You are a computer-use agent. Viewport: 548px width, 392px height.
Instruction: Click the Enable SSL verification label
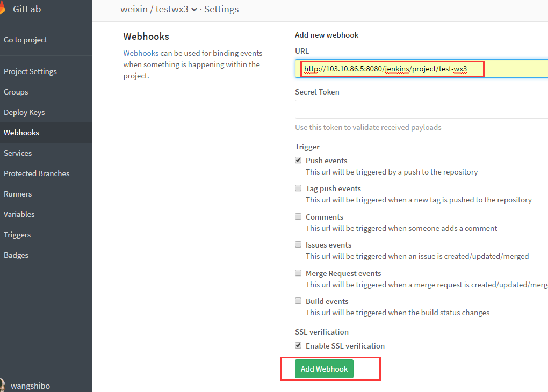(345, 346)
